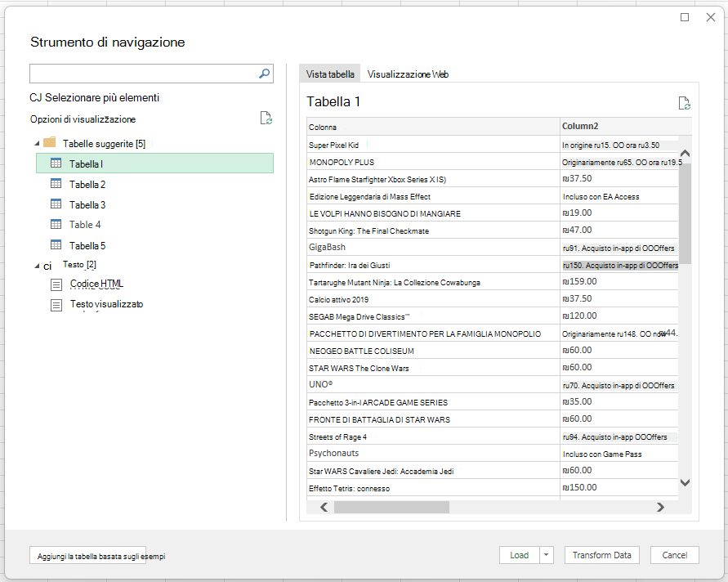Select Codice HTML item

click(x=96, y=284)
